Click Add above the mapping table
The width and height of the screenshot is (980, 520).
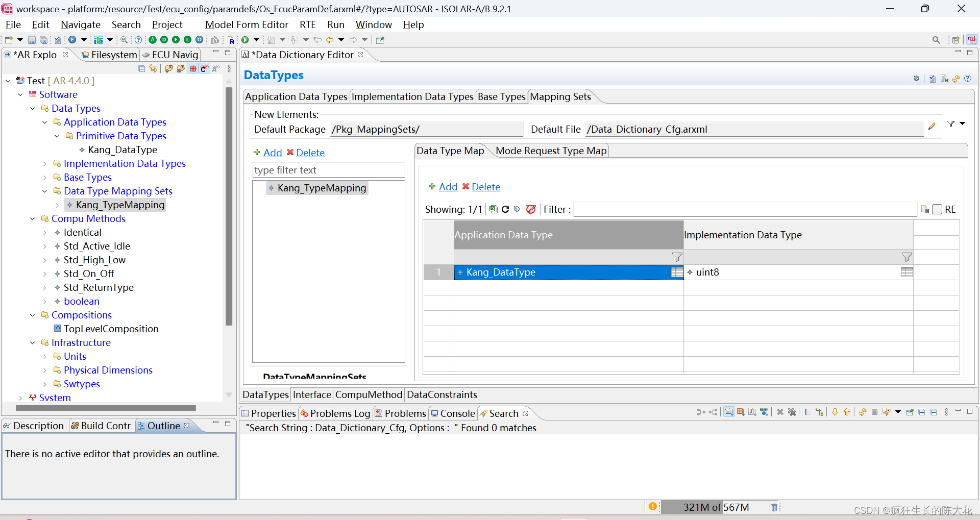pos(448,187)
